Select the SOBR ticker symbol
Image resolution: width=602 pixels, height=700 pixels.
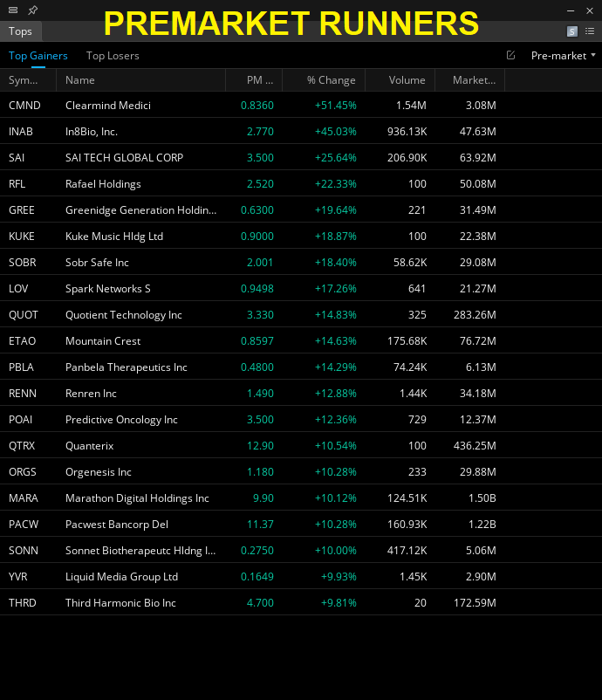pos(23,263)
